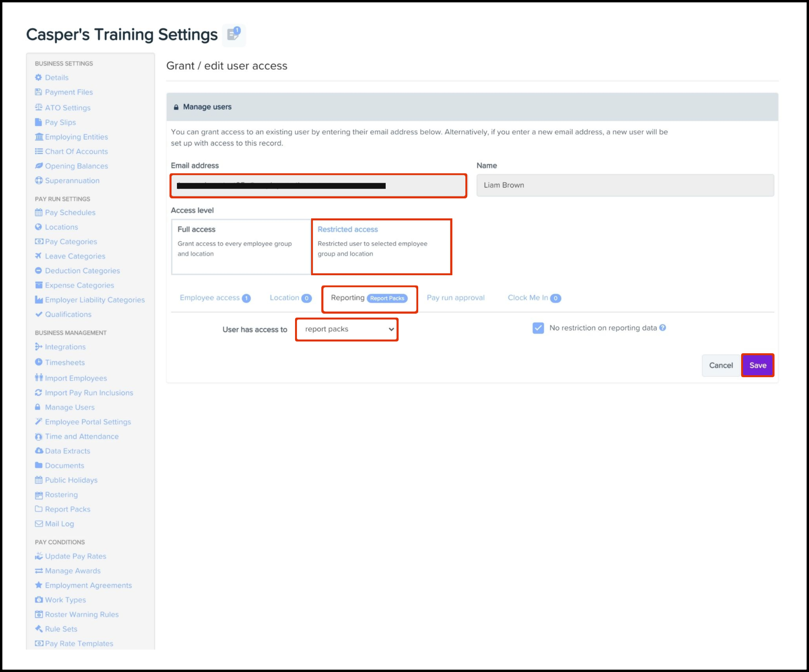Click the clock icon for Timesheets
Image resolution: width=809 pixels, height=672 pixels.
(38, 362)
